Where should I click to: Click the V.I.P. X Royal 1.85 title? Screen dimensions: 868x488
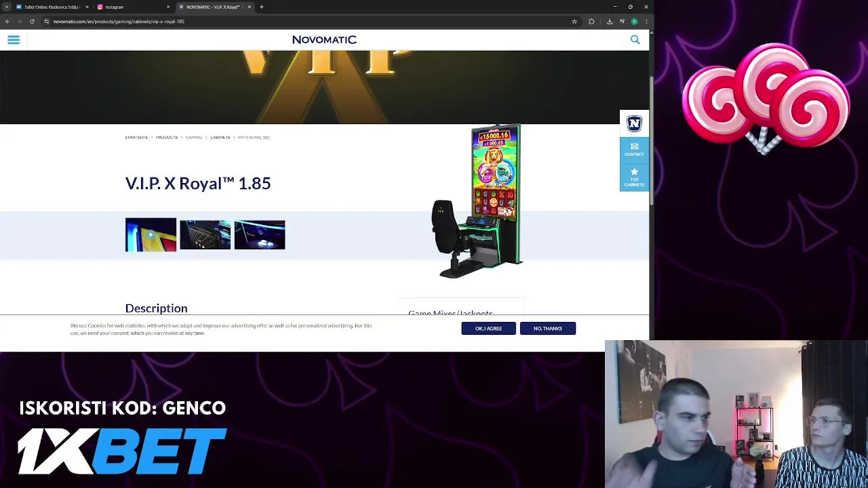[198, 184]
